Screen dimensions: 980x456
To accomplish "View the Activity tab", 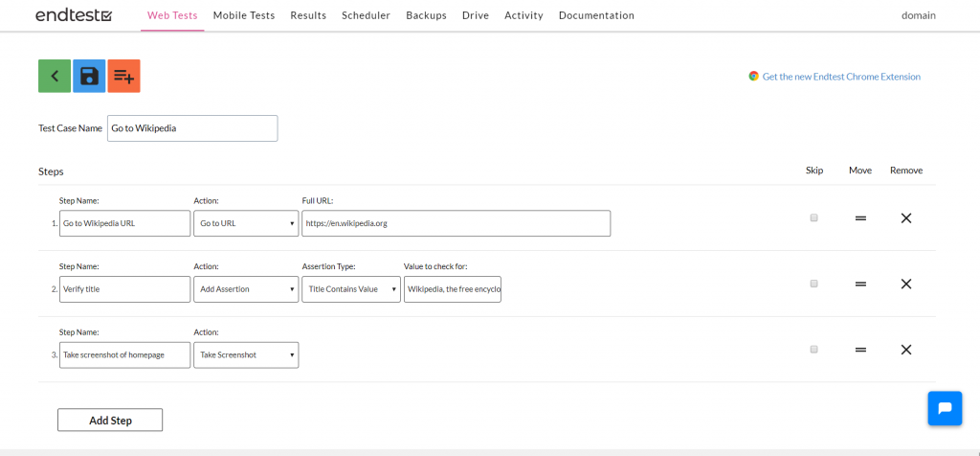I will coord(523,15).
